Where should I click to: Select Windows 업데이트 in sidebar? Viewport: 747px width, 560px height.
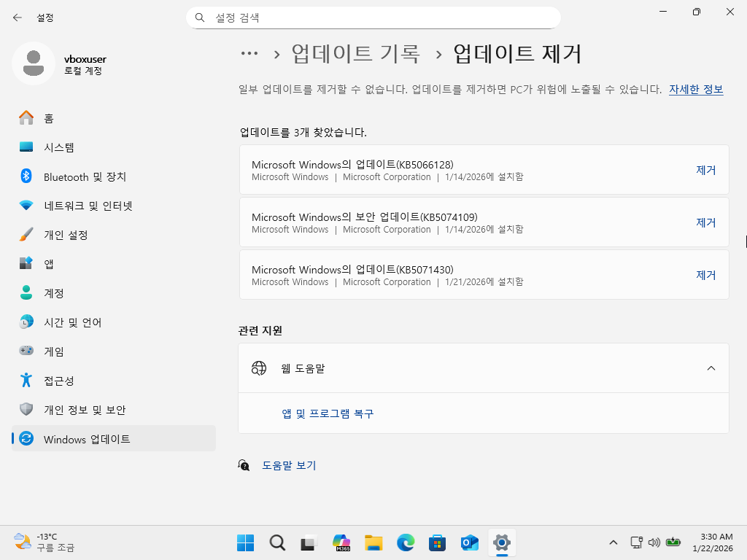point(114,438)
